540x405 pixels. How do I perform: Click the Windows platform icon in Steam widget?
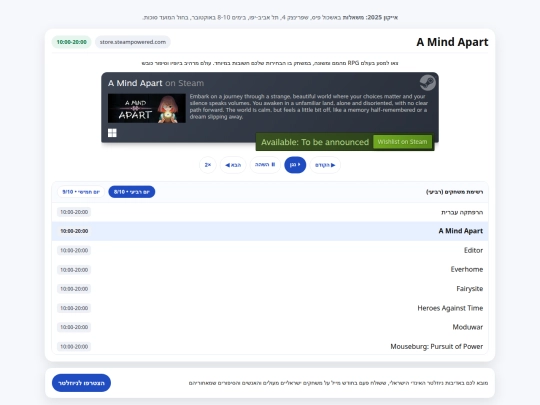tap(112, 133)
